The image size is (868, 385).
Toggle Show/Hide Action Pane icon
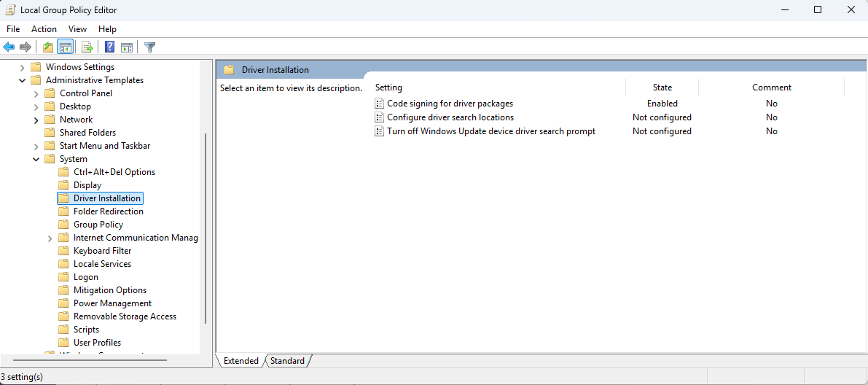(x=127, y=47)
